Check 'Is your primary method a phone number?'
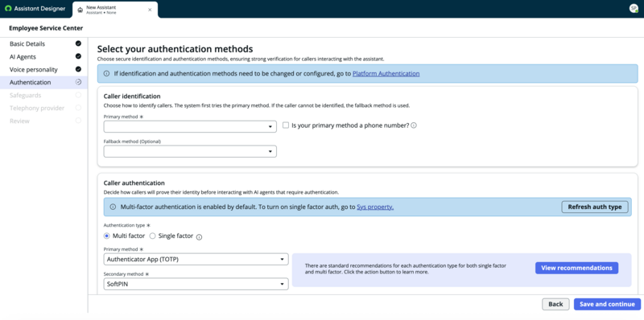The width and height of the screenshot is (644, 320). [x=286, y=125]
